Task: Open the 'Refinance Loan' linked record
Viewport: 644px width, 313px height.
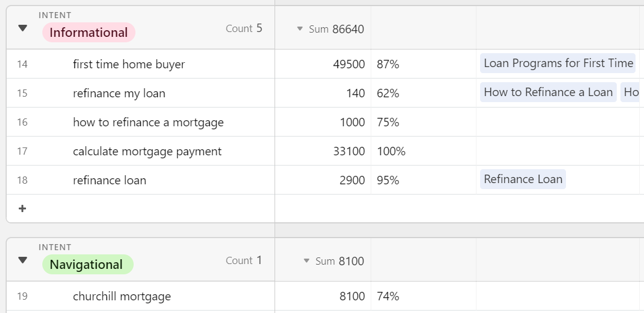Action: (523, 179)
